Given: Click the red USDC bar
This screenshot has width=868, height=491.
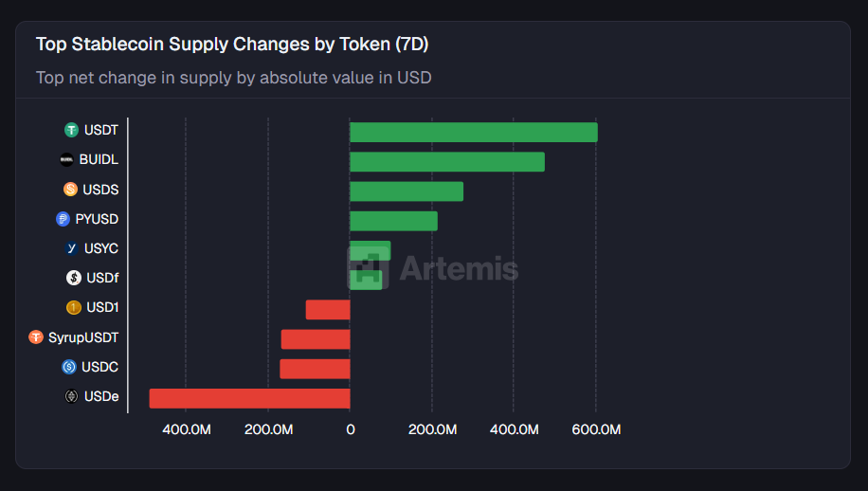Looking at the screenshot, I should [315, 369].
